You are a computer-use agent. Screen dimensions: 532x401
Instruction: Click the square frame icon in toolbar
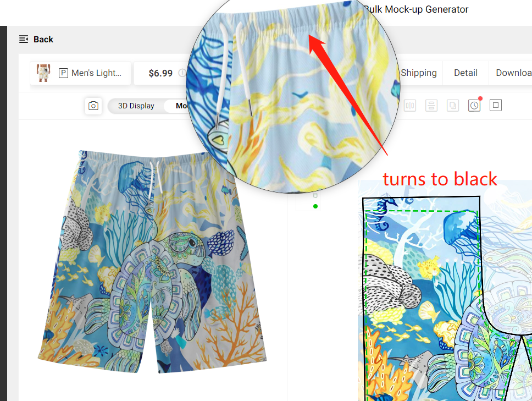pos(496,105)
